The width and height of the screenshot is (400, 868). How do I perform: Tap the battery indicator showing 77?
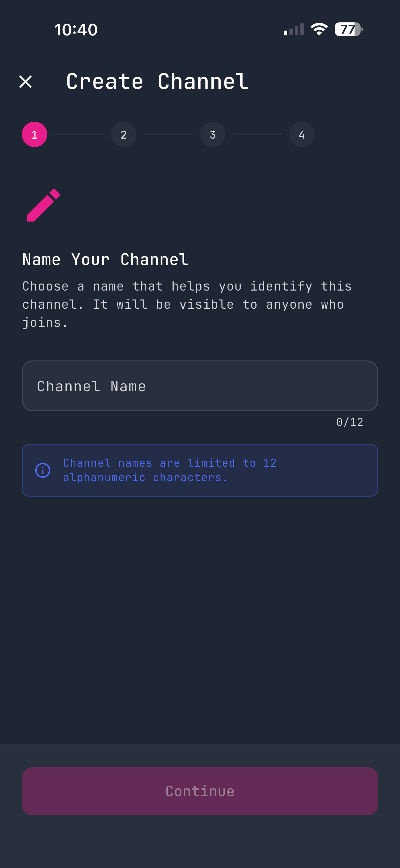point(348,29)
